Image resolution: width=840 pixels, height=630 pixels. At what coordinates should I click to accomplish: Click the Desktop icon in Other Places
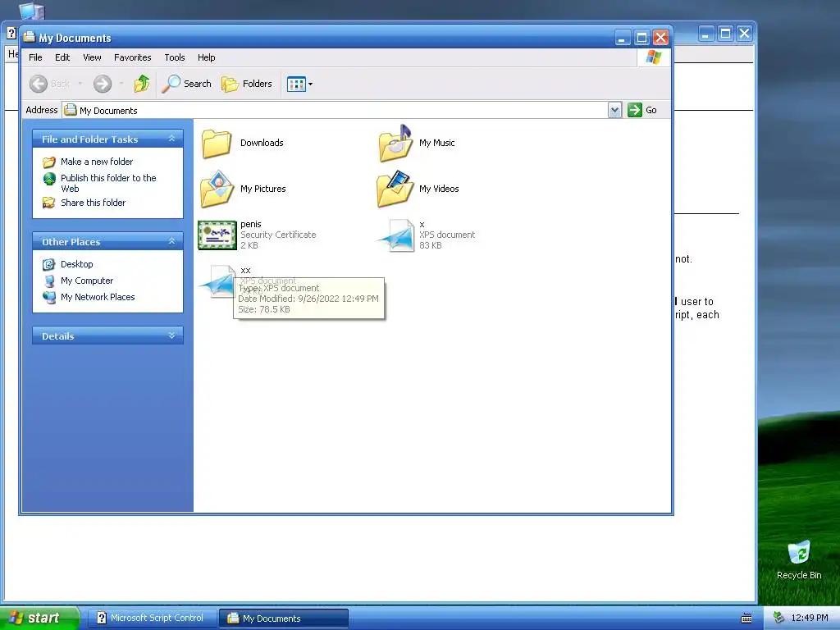[48, 264]
